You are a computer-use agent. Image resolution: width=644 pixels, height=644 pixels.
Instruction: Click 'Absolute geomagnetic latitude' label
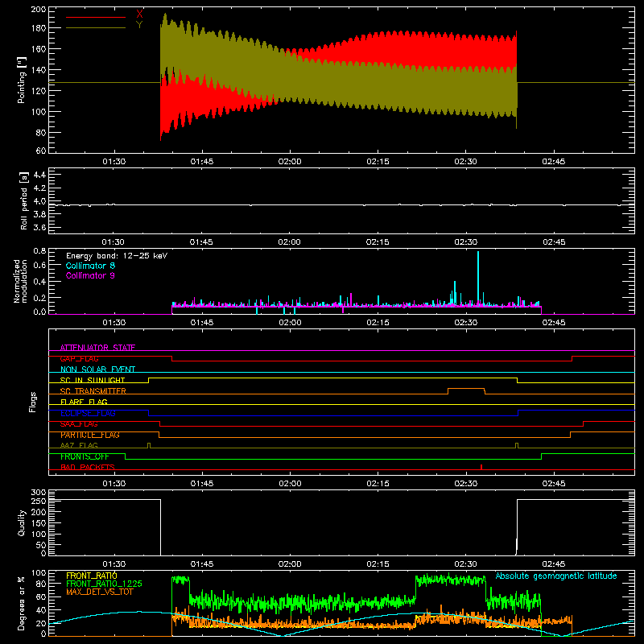pyautogui.click(x=556, y=576)
